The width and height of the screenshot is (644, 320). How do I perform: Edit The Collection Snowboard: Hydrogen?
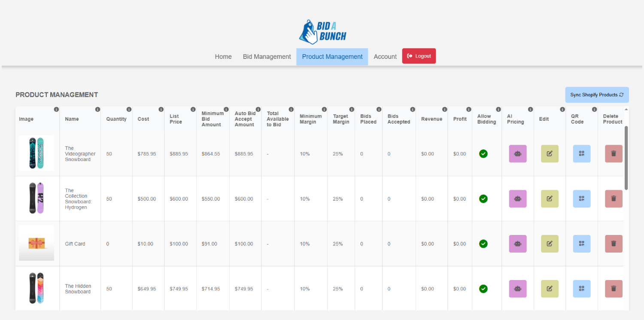coord(550,198)
